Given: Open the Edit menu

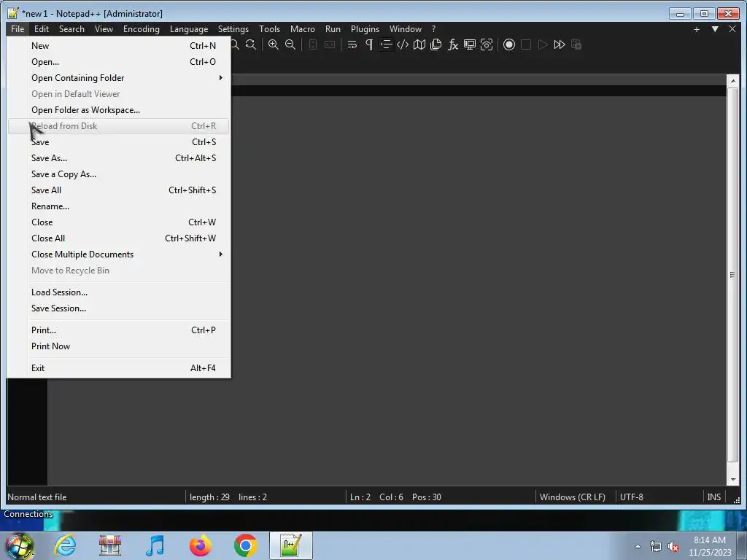Looking at the screenshot, I should click(42, 29).
